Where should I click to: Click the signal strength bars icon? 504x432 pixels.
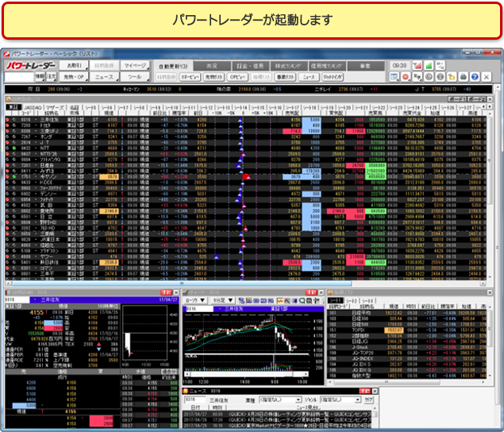point(428,65)
